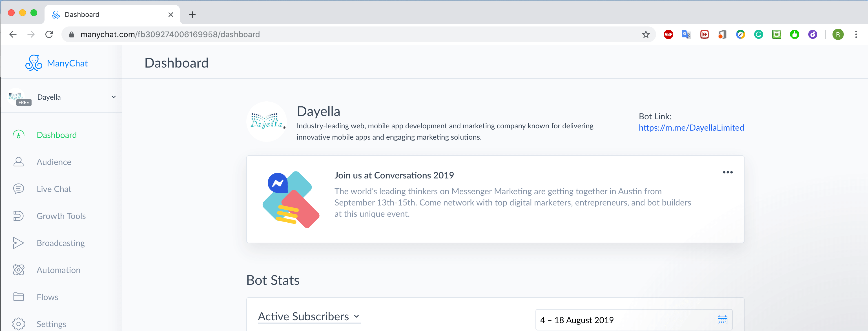Click the Live Chat bubble icon
The image size is (868, 331).
tap(19, 189)
